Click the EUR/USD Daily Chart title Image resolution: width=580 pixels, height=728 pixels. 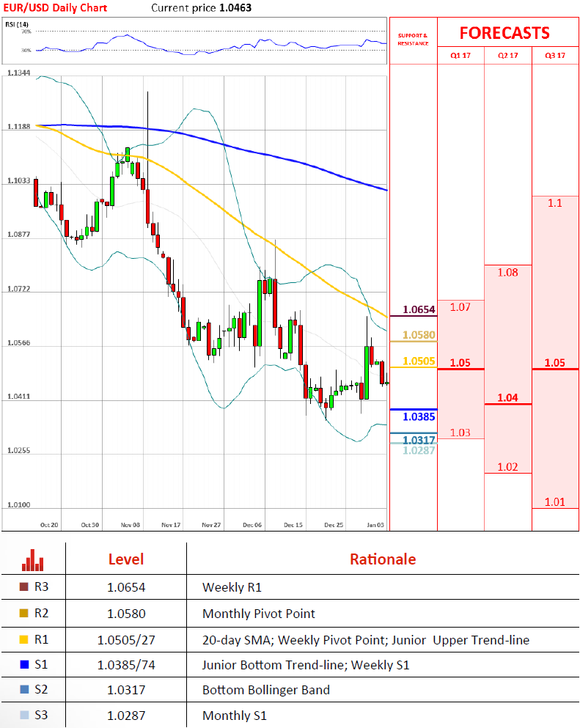pyautogui.click(x=55, y=8)
